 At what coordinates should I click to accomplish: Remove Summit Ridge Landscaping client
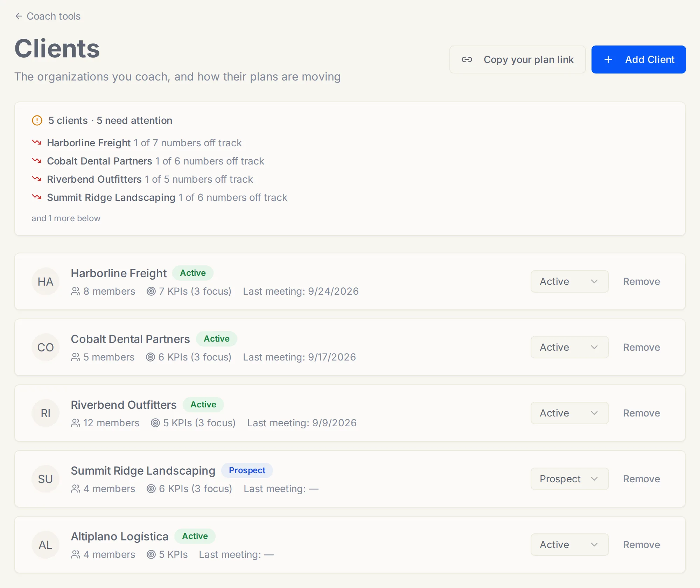pos(641,479)
